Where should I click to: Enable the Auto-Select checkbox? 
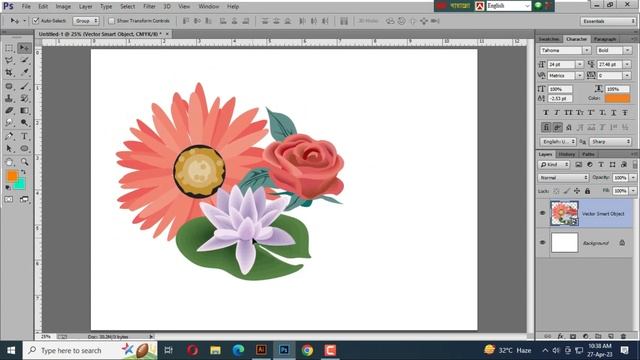coord(36,21)
